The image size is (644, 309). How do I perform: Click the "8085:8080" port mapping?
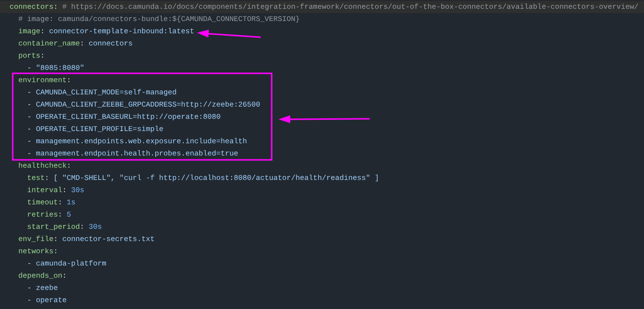pyautogui.click(x=60, y=68)
